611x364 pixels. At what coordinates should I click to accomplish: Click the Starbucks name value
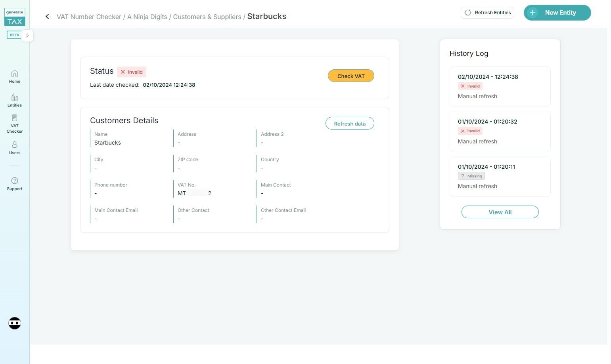107,143
